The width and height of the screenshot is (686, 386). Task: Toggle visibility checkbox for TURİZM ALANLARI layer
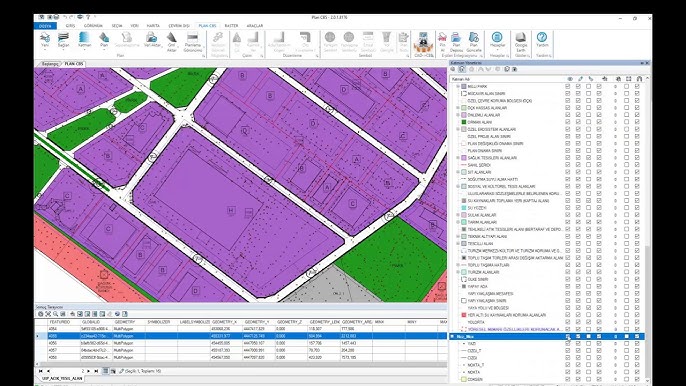click(x=568, y=272)
